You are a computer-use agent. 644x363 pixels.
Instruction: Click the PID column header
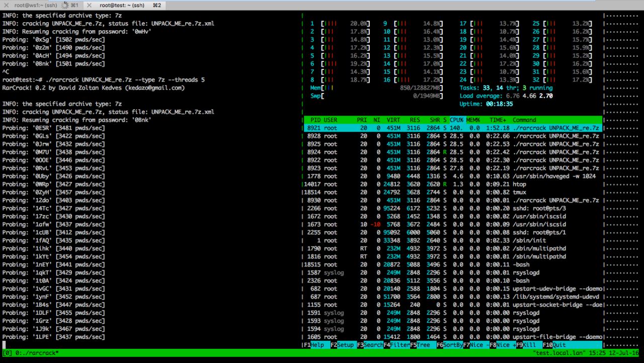pyautogui.click(x=315, y=120)
